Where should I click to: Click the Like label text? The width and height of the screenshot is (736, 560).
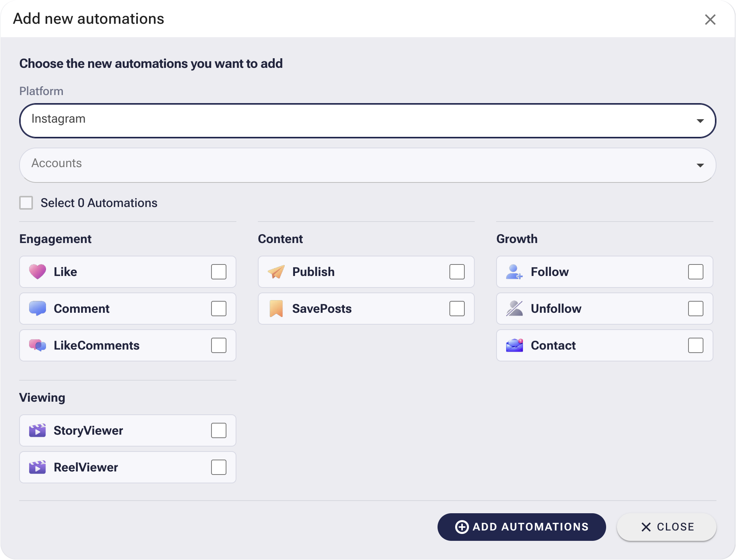(66, 272)
